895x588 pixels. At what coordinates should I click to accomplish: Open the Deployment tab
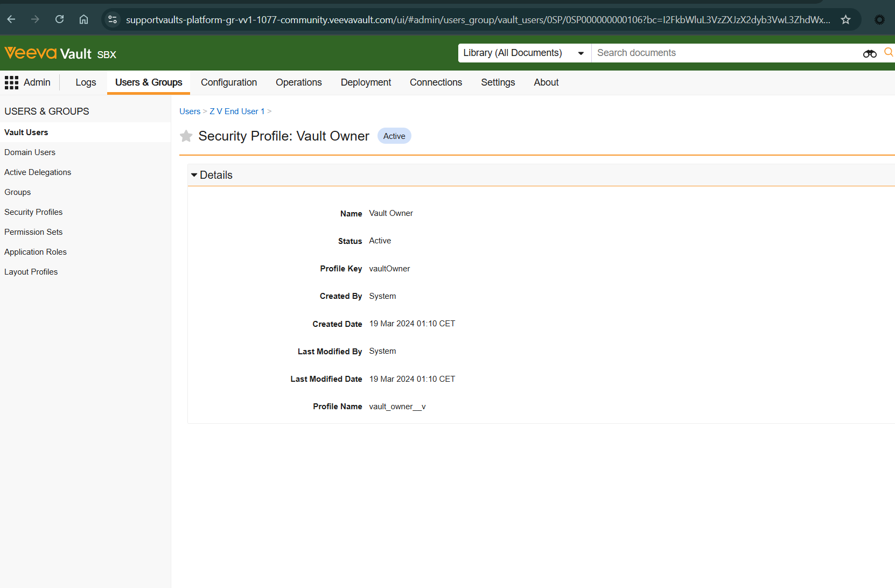coord(366,82)
